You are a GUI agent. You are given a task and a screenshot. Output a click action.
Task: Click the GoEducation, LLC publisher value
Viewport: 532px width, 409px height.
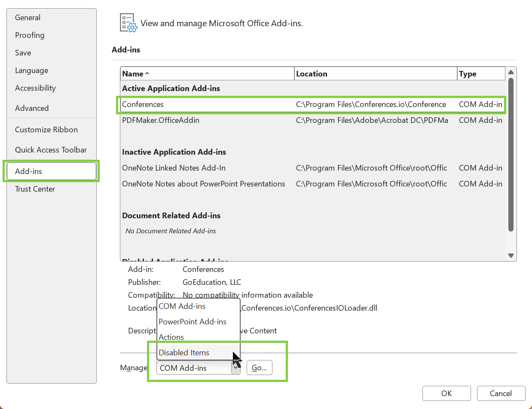212,282
